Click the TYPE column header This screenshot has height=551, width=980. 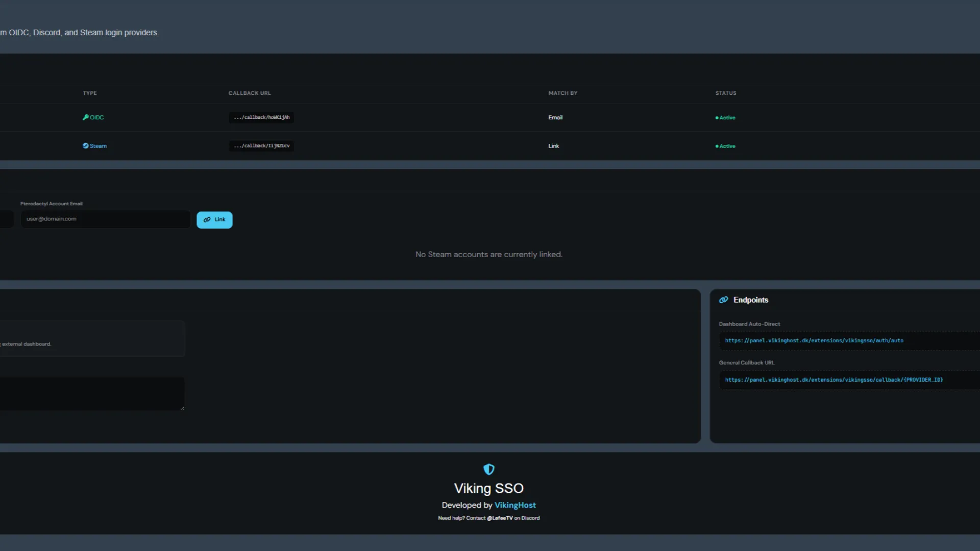coord(90,93)
